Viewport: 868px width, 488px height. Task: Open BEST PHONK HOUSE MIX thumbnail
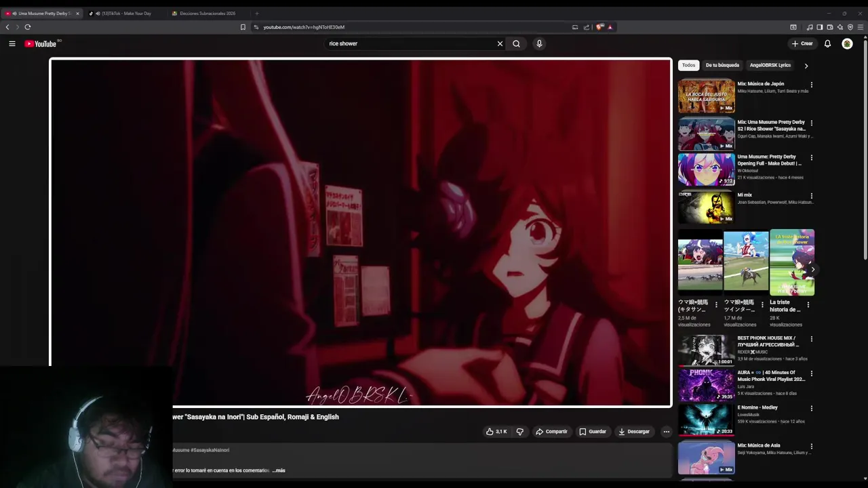(x=706, y=350)
